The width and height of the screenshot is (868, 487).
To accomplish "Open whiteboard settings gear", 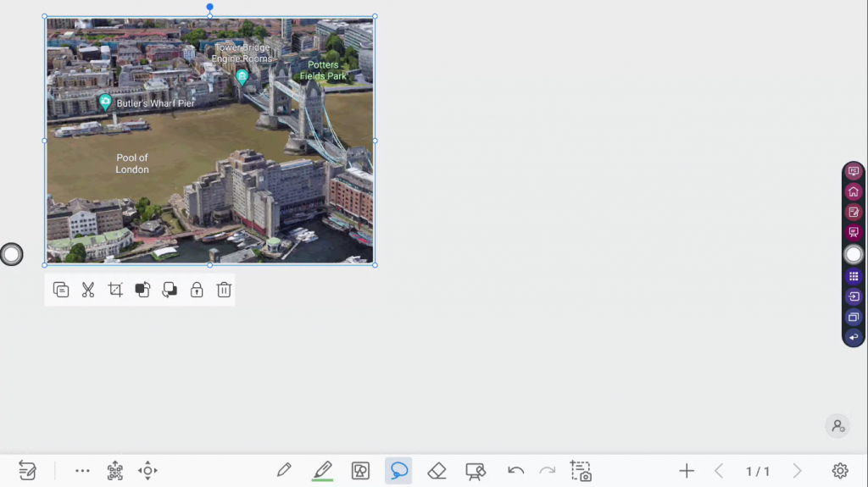I will point(840,471).
